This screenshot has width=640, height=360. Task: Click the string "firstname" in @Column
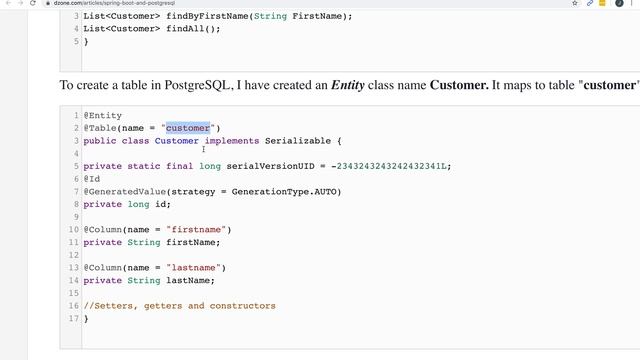pyautogui.click(x=196, y=229)
